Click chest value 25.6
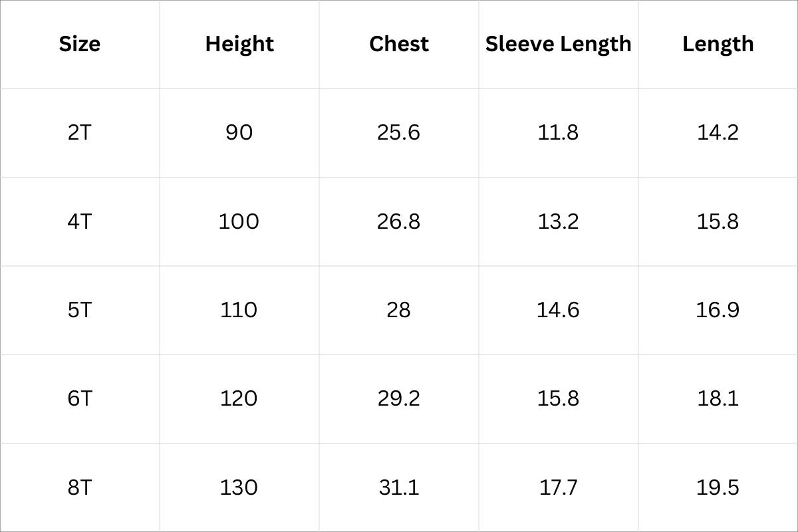798x532 pixels. (399, 132)
